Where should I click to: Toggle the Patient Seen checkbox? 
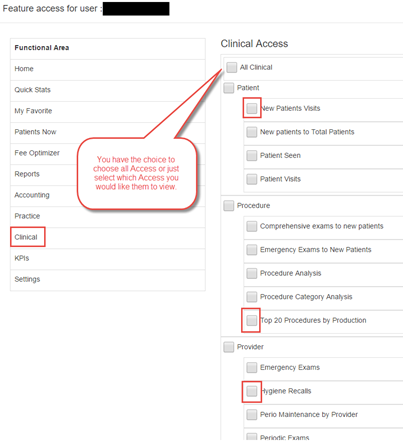pyautogui.click(x=252, y=156)
